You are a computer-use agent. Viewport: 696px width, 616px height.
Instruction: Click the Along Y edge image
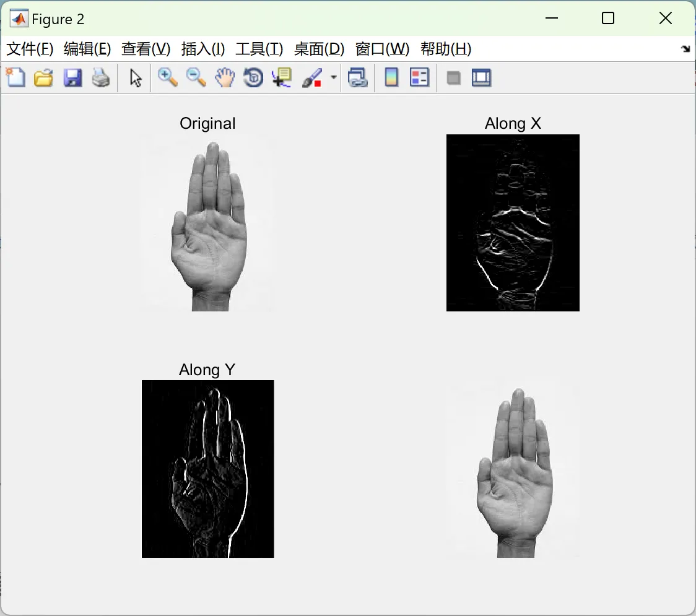click(x=207, y=469)
